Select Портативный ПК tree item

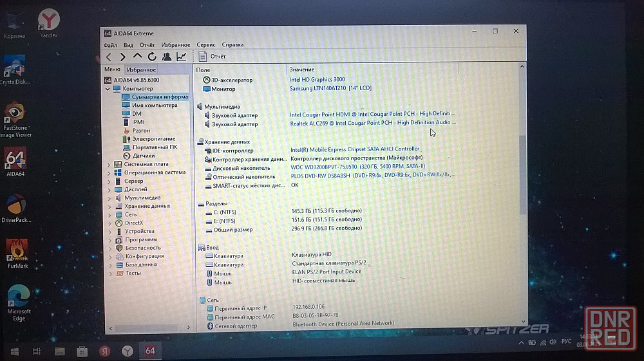pos(150,147)
